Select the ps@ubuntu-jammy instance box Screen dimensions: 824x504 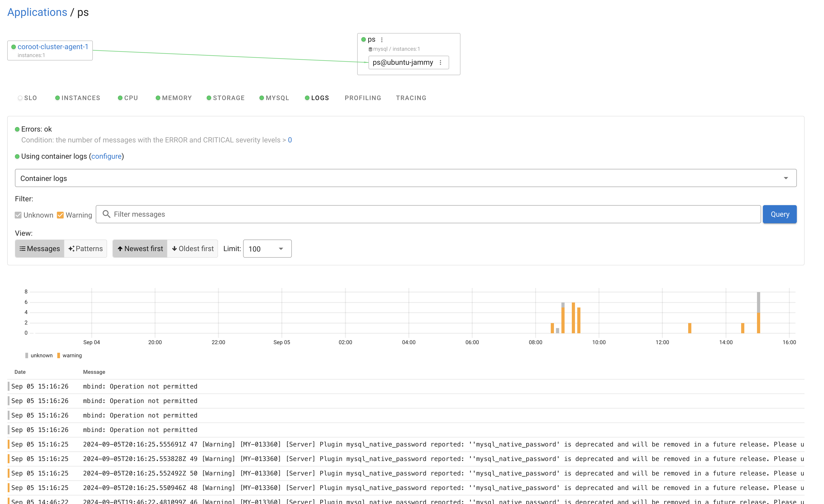click(408, 62)
